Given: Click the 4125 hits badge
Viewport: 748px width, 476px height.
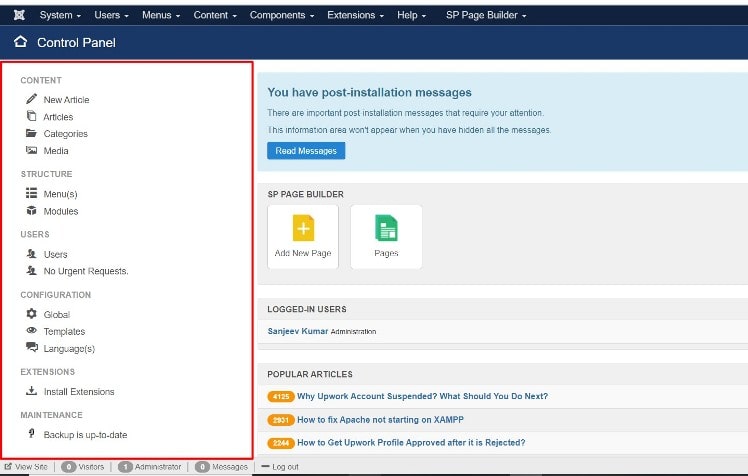Looking at the screenshot, I should coord(281,396).
